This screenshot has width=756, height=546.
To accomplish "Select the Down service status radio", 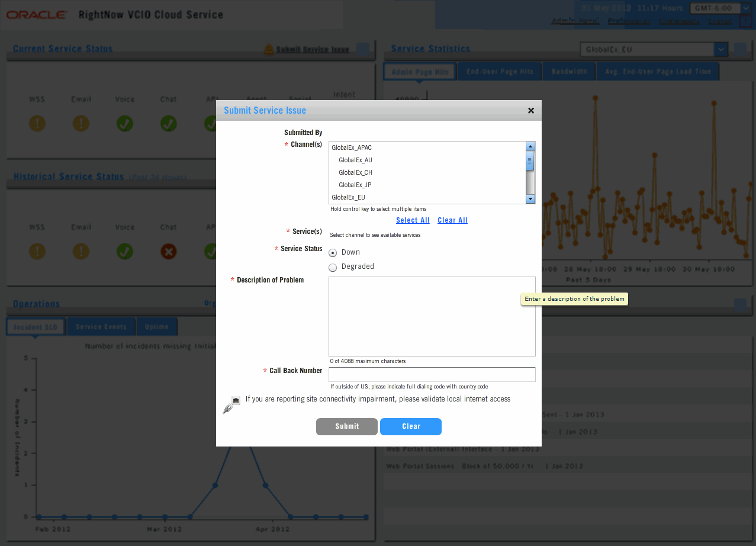I will [x=333, y=252].
